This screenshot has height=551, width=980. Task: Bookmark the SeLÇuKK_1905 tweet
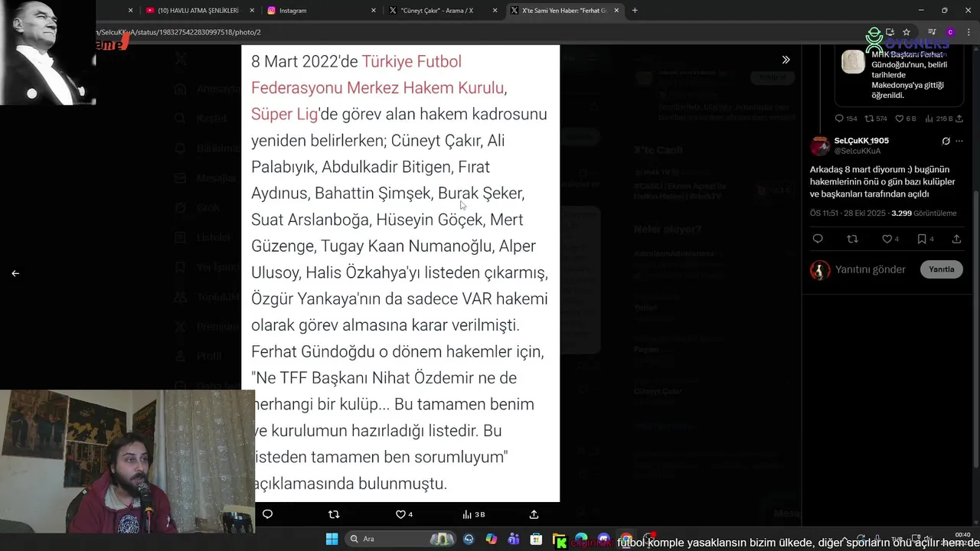tap(925, 239)
